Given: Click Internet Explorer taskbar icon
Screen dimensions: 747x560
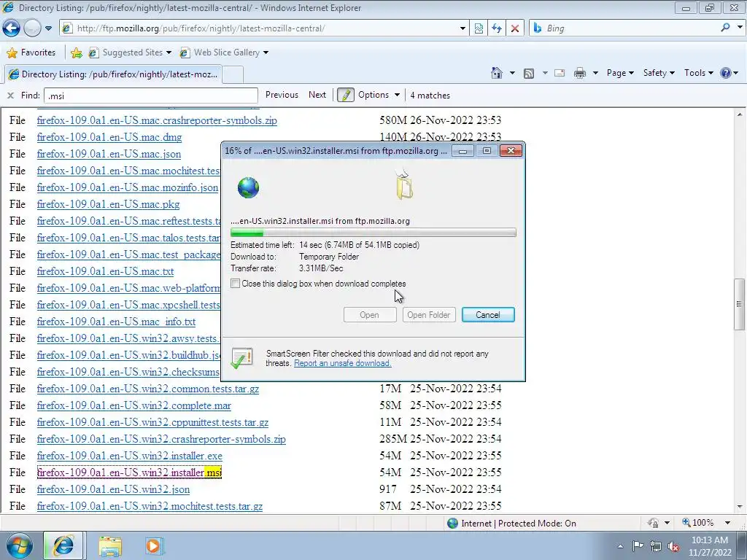Looking at the screenshot, I should tap(64, 545).
